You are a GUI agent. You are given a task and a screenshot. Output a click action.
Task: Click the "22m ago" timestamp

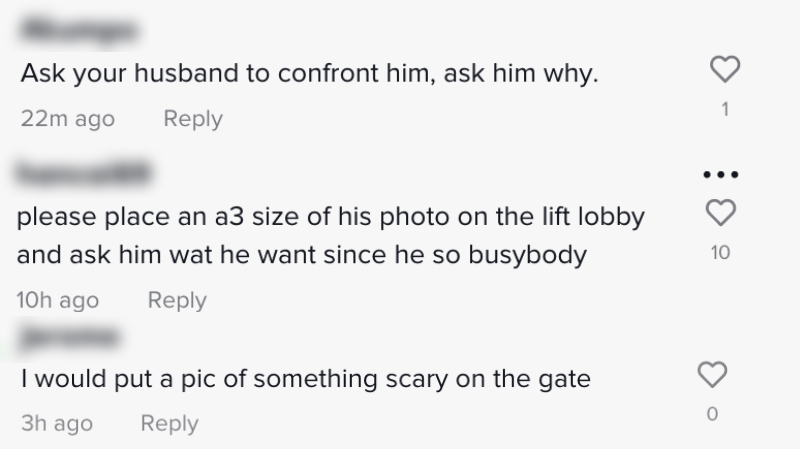[x=67, y=119]
